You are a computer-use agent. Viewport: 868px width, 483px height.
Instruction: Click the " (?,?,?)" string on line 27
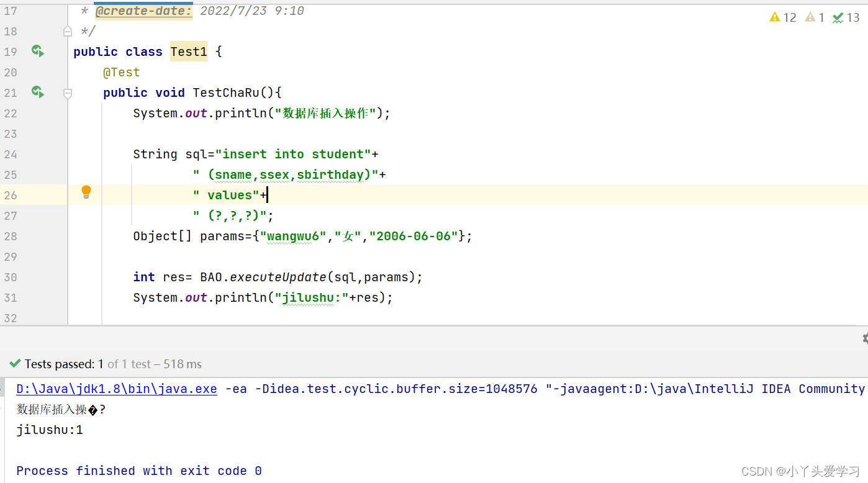230,215
